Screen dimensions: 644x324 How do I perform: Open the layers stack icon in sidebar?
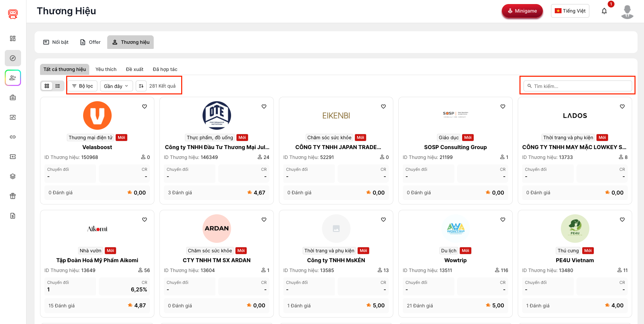pos(13,176)
